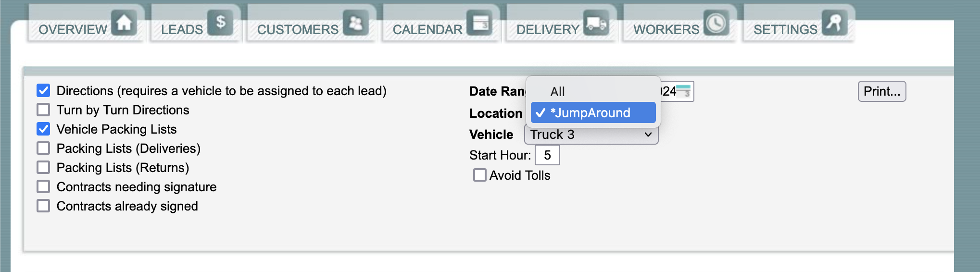Click the Overview home icon
Screen dimensions: 980x272
pos(124,23)
